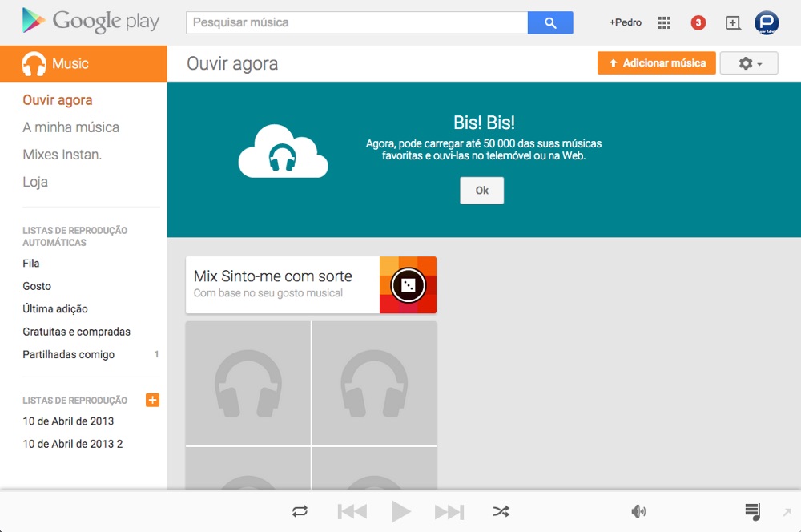Toggle repeat playback
Image resolution: width=801 pixels, height=532 pixels.
tap(300, 511)
